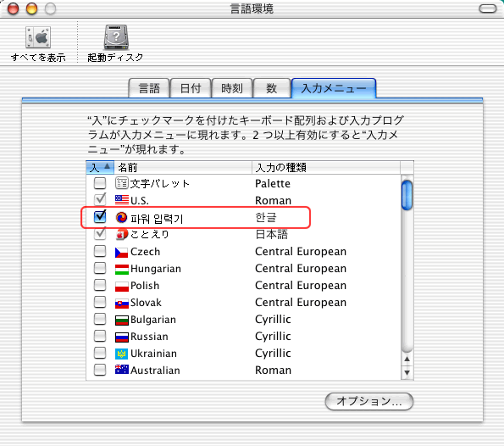Uncheck the 파워 입력기 checkbox
The image size is (504, 446).
[100, 217]
